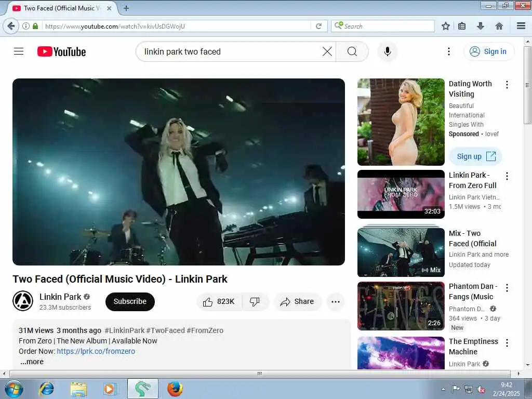Expand description with ...more

tap(32, 362)
